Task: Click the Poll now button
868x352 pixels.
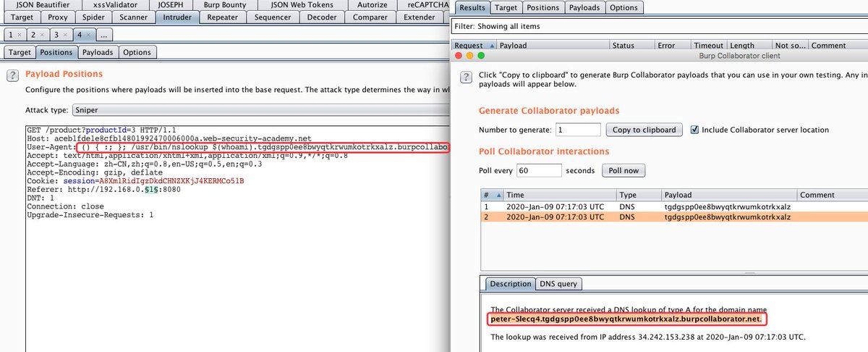Action: [x=623, y=171]
